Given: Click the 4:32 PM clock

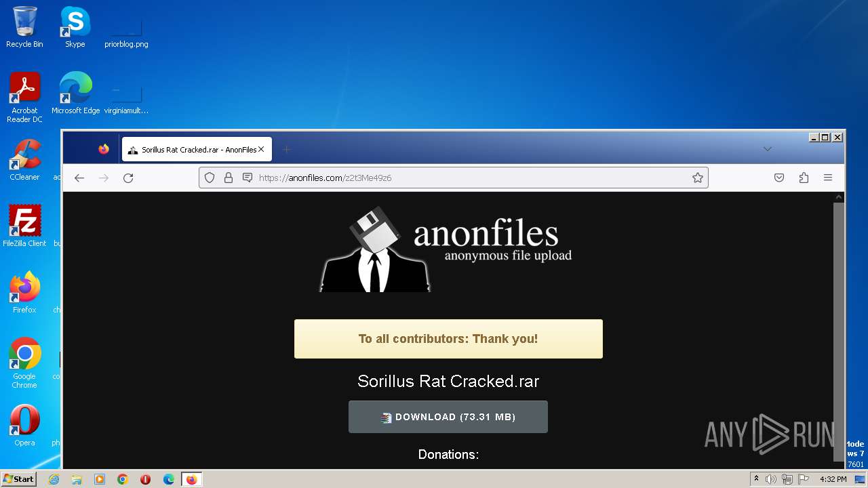Looking at the screenshot, I should [833, 479].
